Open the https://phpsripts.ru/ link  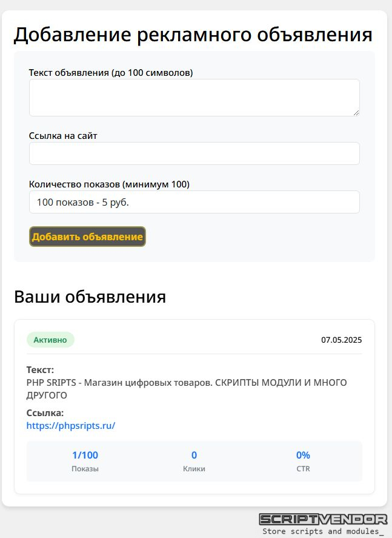tap(71, 425)
